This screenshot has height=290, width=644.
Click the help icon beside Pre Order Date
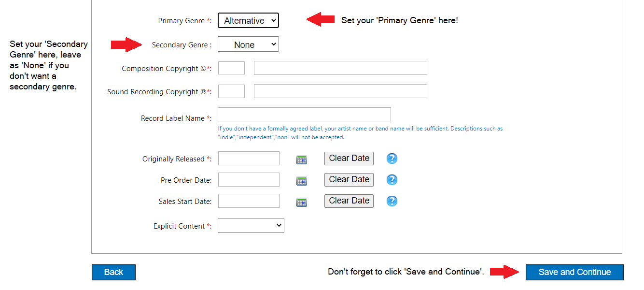(392, 179)
